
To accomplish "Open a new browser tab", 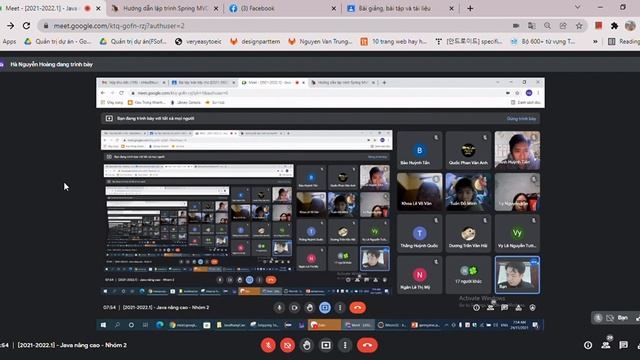I will coord(470,8).
